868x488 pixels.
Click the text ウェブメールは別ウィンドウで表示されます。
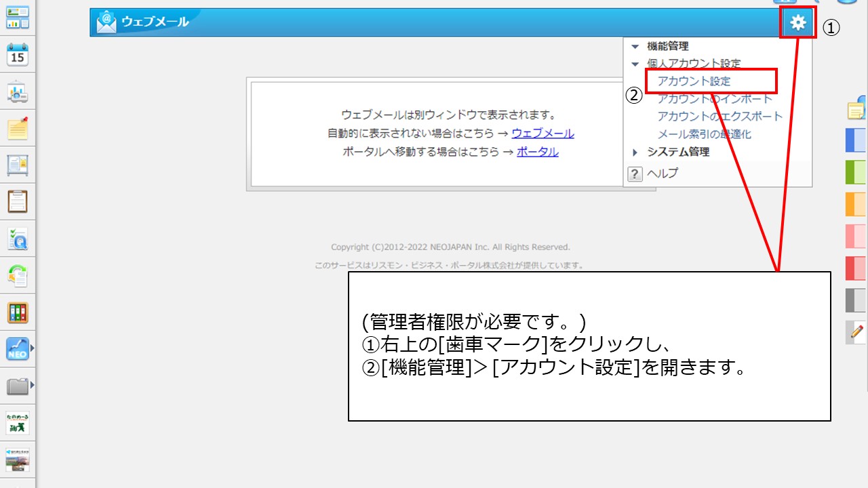point(449,115)
